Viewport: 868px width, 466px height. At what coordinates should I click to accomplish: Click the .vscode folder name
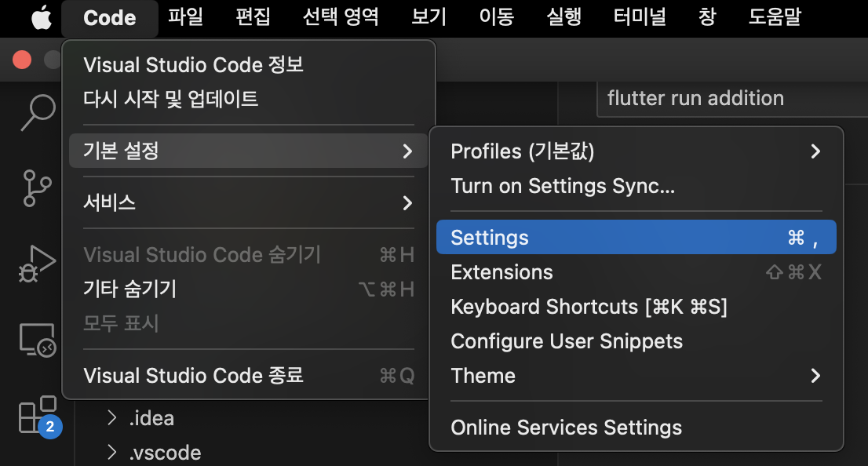pos(165,453)
